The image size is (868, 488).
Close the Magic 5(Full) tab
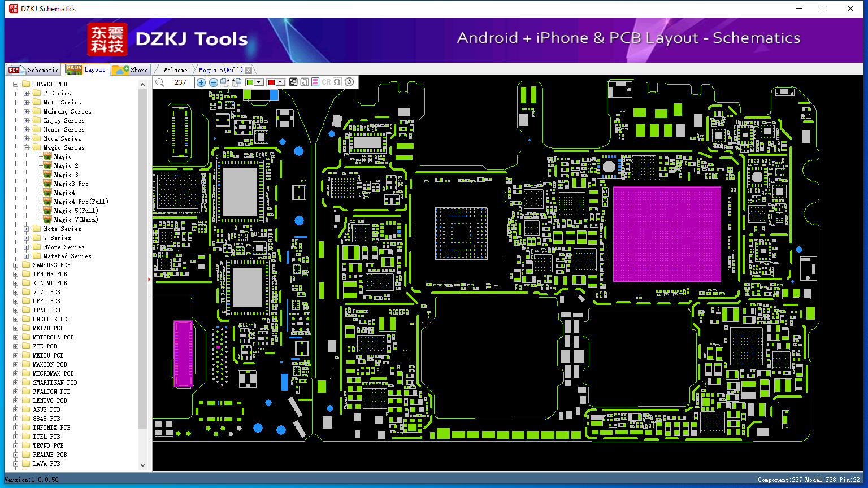(248, 70)
